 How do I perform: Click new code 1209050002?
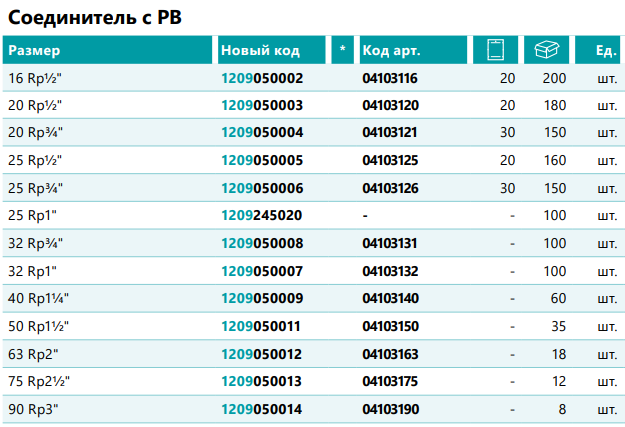pyautogui.click(x=262, y=78)
